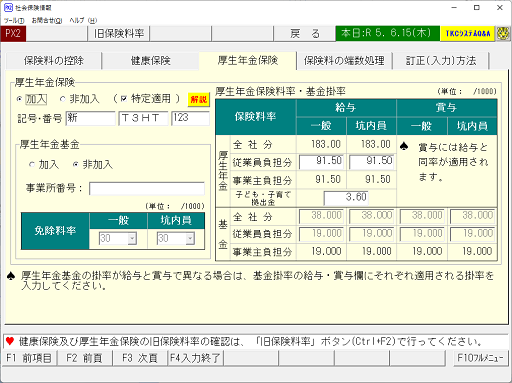This screenshot has width=512, height=383.
Task: Switch to the 健康保険 tab
Action: [151, 61]
